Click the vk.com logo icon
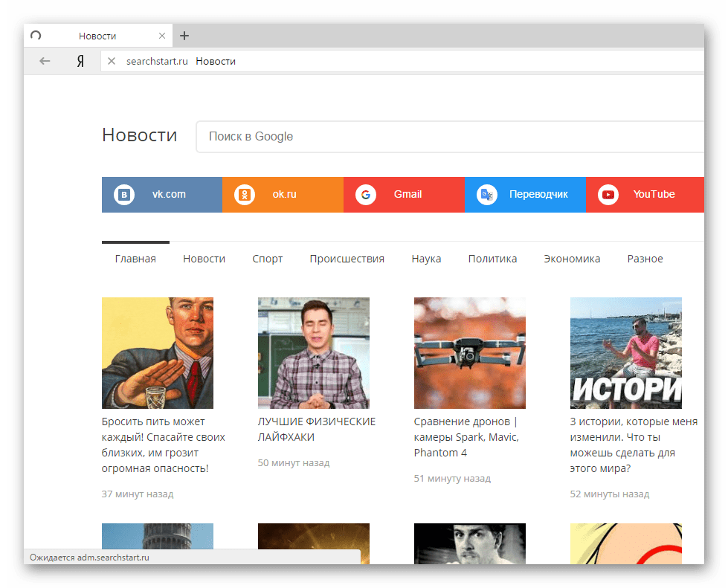The image size is (728, 588). pyautogui.click(x=124, y=195)
